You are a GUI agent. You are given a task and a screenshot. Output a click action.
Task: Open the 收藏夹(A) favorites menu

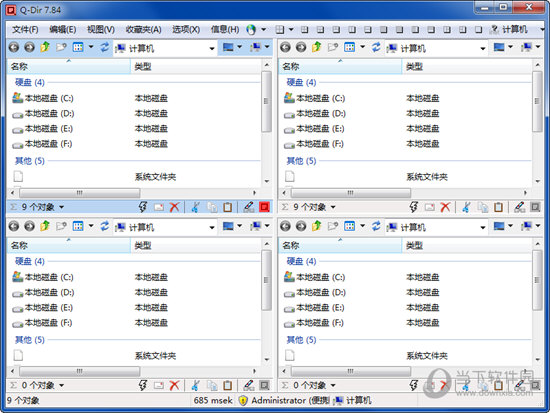143,29
